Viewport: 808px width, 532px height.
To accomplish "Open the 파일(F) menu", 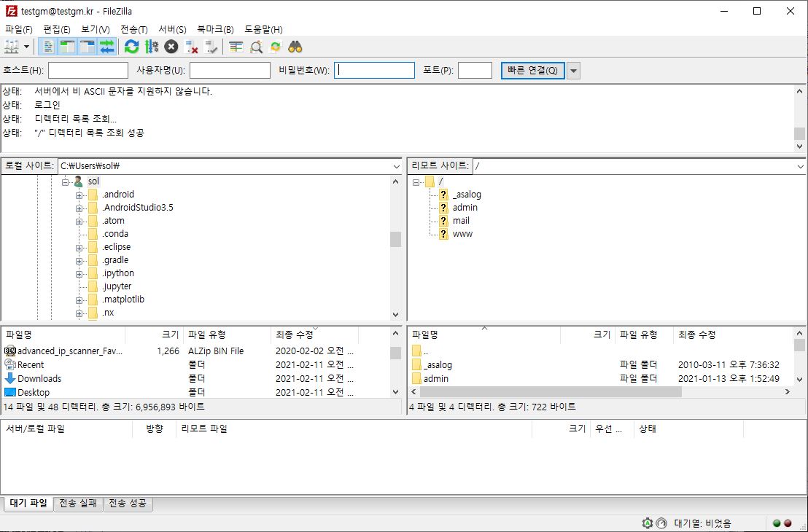I will tap(18, 29).
